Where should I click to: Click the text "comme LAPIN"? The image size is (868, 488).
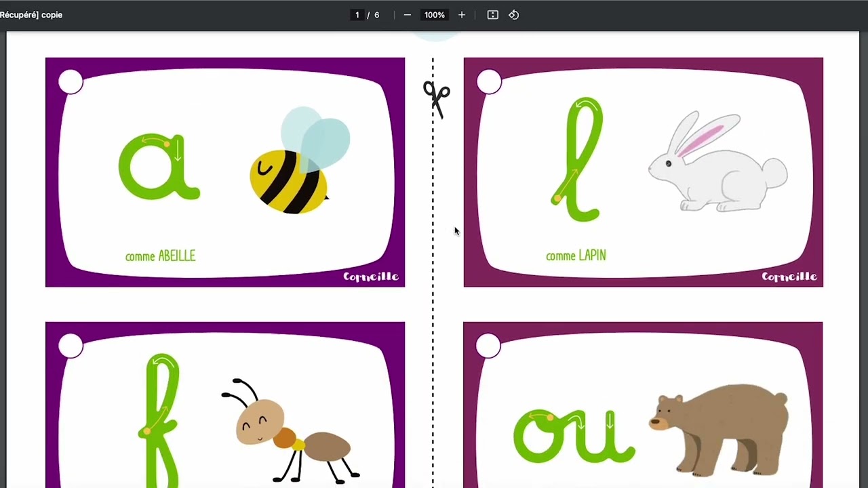pyautogui.click(x=576, y=256)
